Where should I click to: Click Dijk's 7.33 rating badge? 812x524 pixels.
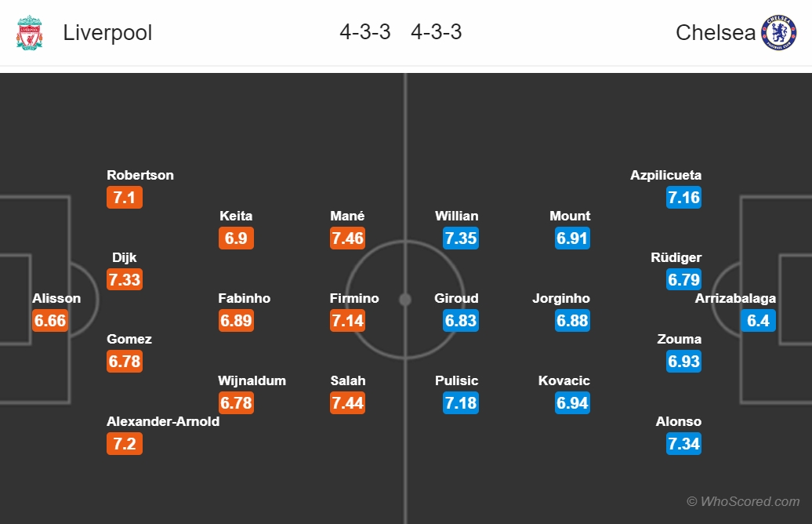[125, 279]
